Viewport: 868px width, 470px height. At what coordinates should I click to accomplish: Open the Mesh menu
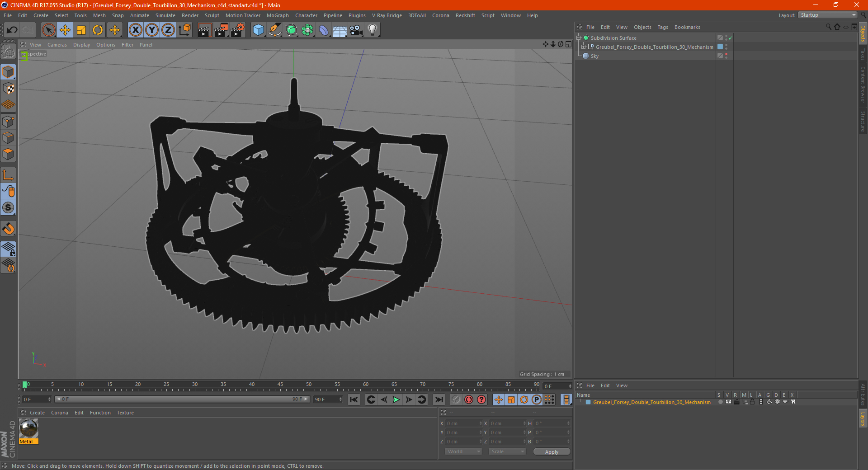tap(99, 15)
